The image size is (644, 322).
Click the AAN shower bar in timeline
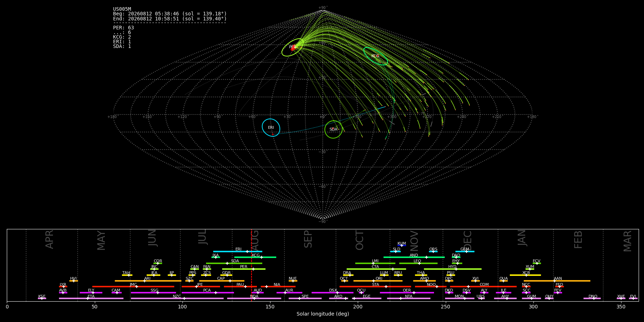tap(557, 281)
